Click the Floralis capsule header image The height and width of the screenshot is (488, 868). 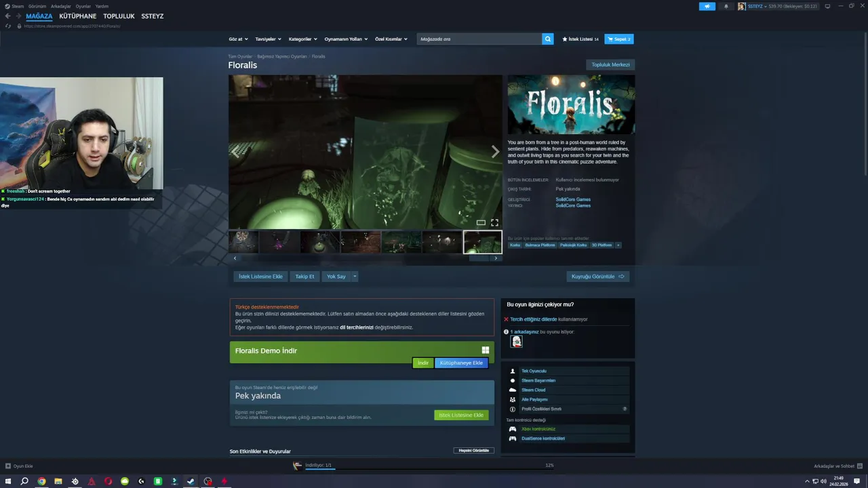(571, 104)
